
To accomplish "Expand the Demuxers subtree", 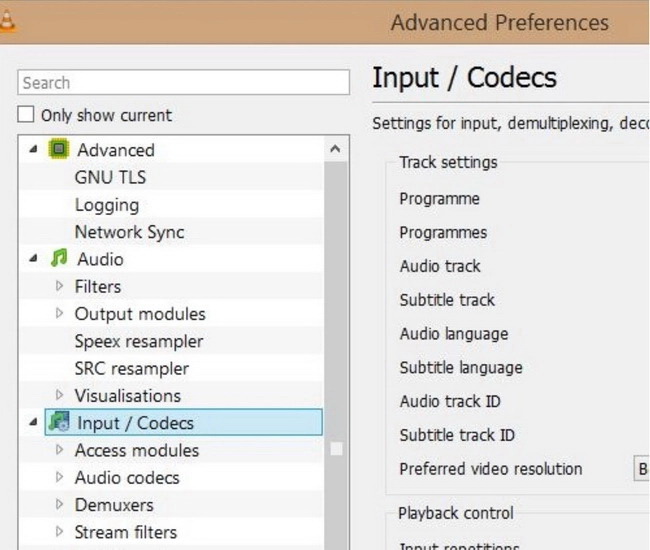I will pyautogui.click(x=60, y=505).
